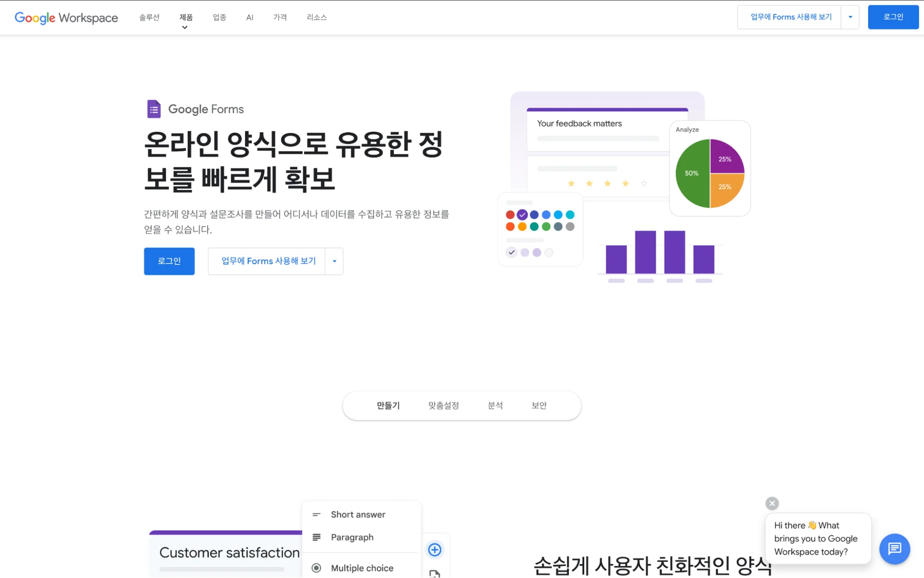Switch to the 분석 tab
924x578 pixels.
click(496, 405)
